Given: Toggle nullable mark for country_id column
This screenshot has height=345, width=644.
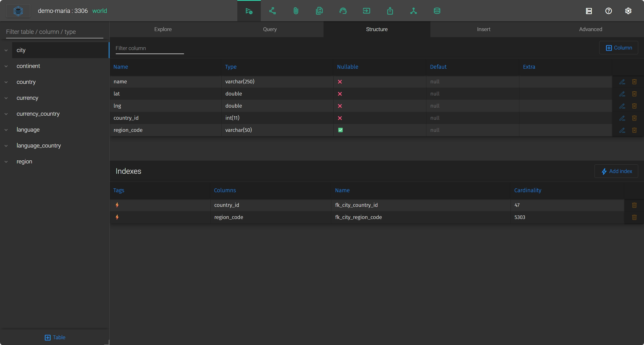Looking at the screenshot, I should [x=340, y=118].
